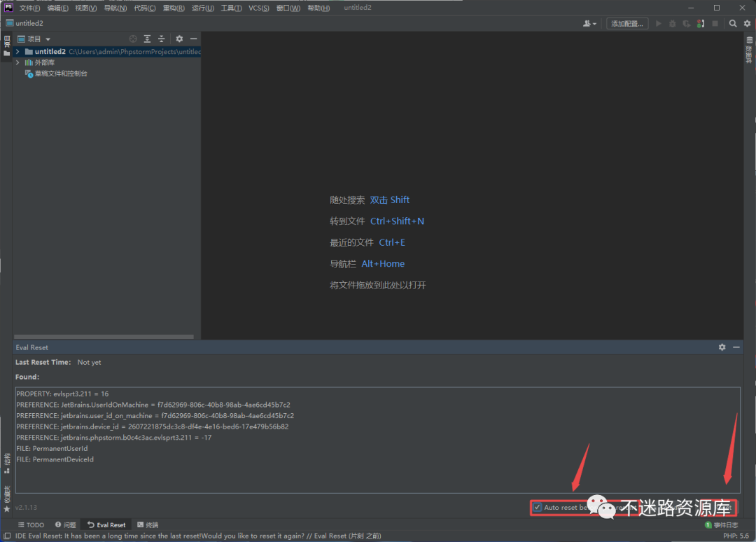Expand the 外部库 node

(x=17, y=63)
